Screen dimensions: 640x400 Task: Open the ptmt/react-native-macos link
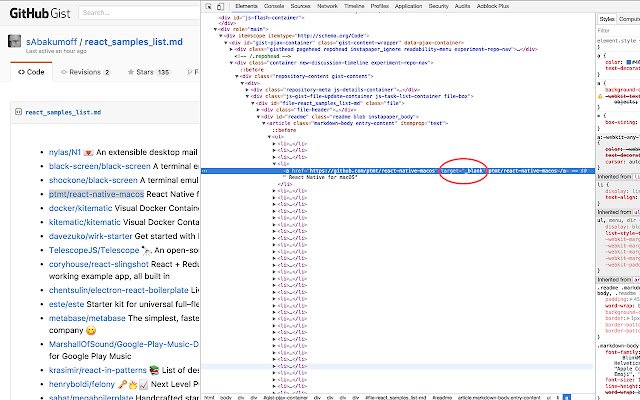(96, 193)
